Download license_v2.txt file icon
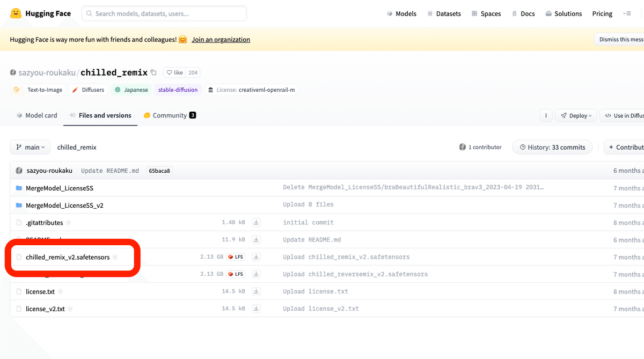 pos(257,309)
